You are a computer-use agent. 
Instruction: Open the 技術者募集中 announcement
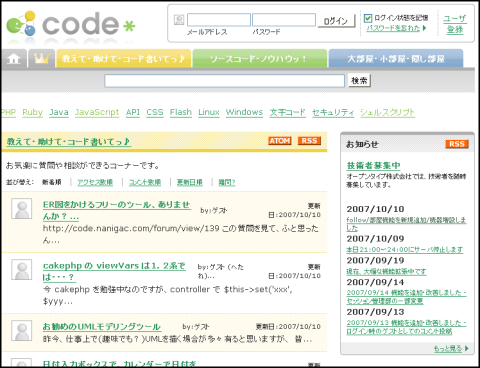coord(373,166)
